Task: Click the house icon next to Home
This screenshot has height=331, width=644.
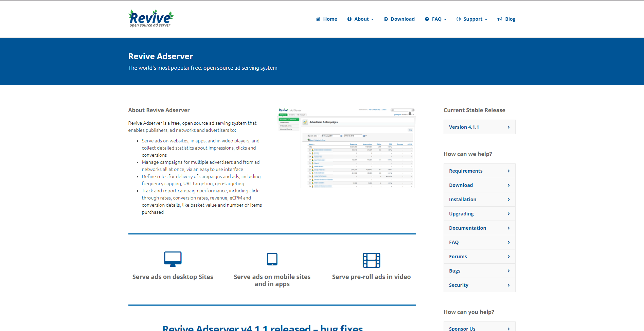Action: pyautogui.click(x=318, y=19)
